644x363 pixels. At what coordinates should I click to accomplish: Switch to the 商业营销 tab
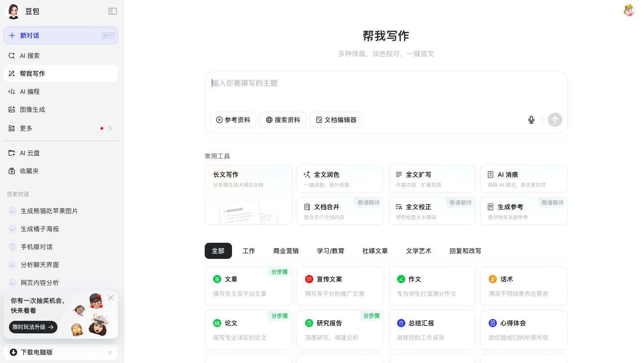click(x=286, y=251)
